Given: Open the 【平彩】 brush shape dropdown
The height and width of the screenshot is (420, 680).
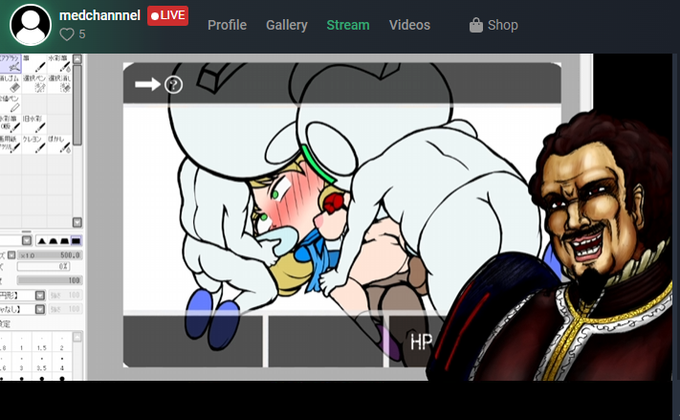Looking at the screenshot, I should tap(40, 295).
